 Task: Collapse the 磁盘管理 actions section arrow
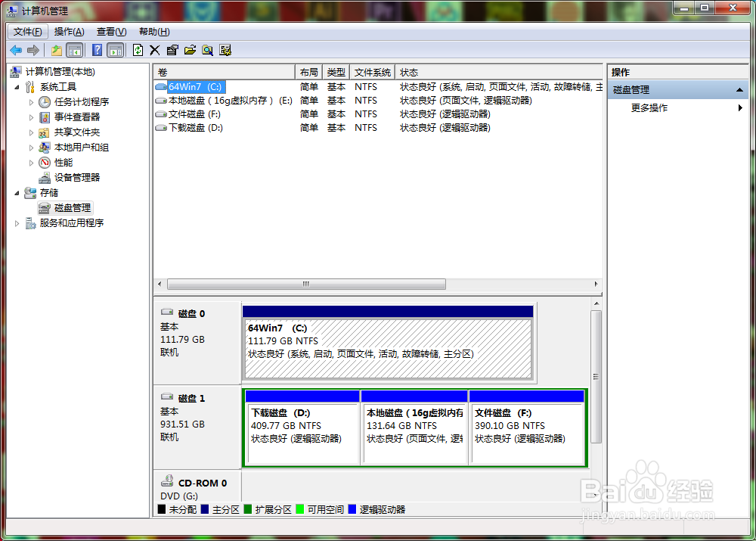[x=739, y=90]
